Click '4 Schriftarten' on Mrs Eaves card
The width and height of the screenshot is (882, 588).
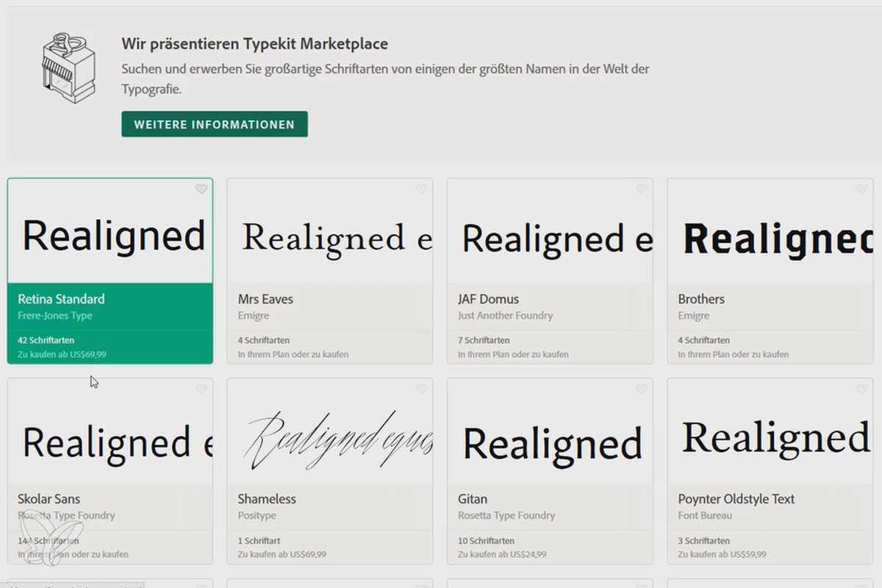[264, 340]
